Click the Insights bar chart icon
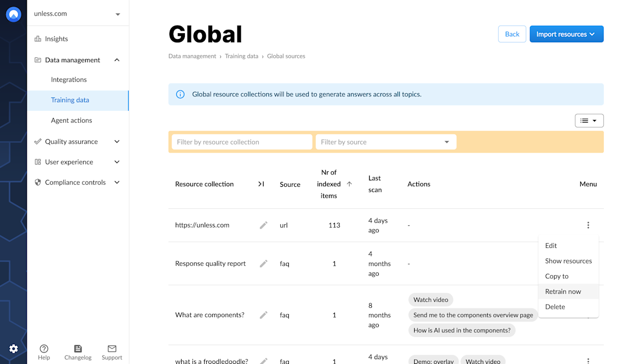The width and height of the screenshot is (643, 364). [38, 39]
